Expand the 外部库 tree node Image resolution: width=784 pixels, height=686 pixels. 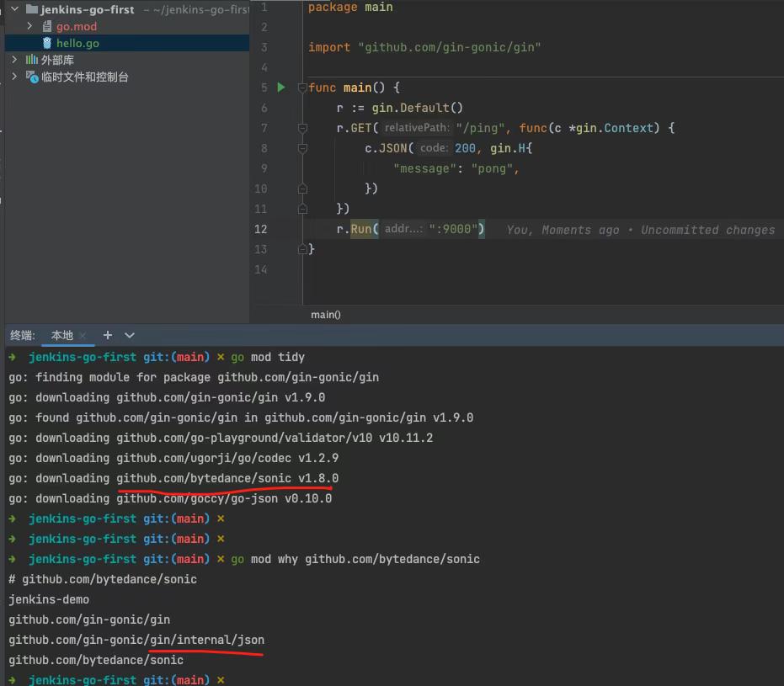(x=14, y=60)
